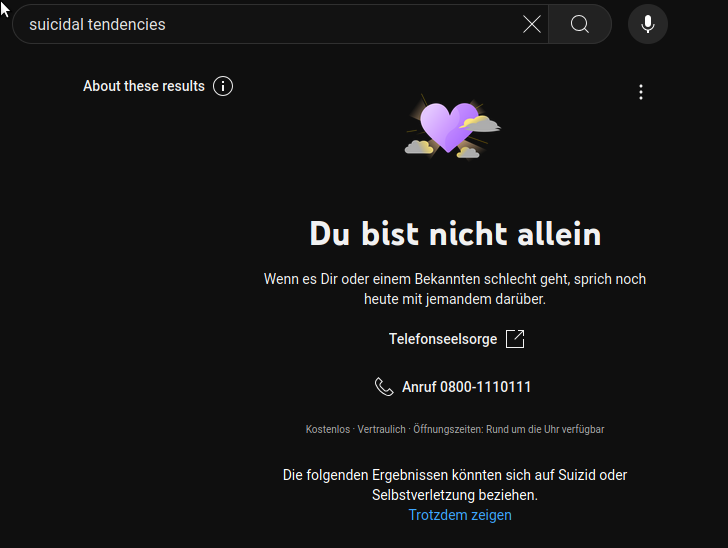The width and height of the screenshot is (728, 548).
Task: Start voice search with the microphone icon
Action: click(648, 24)
